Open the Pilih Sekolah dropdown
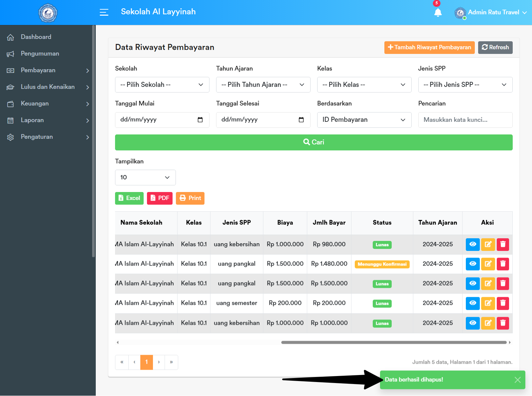Image resolution: width=532 pixels, height=396 pixels. point(162,85)
